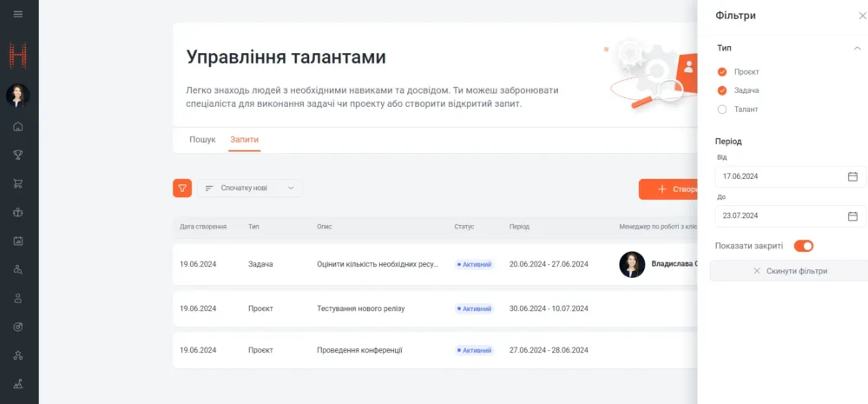Open the trophy achievements icon
The height and width of the screenshot is (404, 868).
pos(18,156)
